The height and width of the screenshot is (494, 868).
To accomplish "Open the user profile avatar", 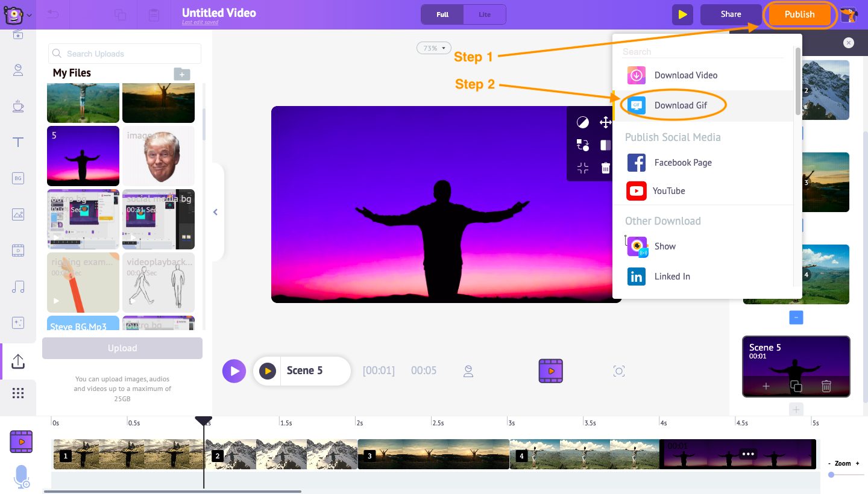I will [849, 15].
